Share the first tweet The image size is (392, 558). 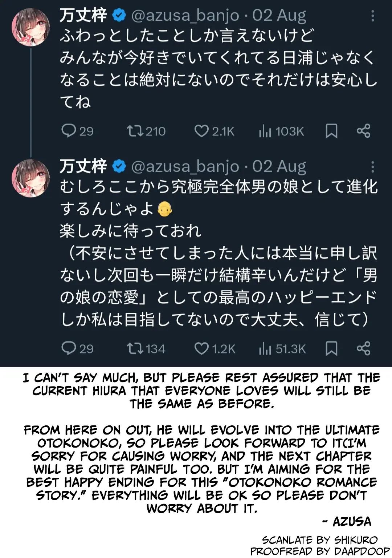point(363,131)
